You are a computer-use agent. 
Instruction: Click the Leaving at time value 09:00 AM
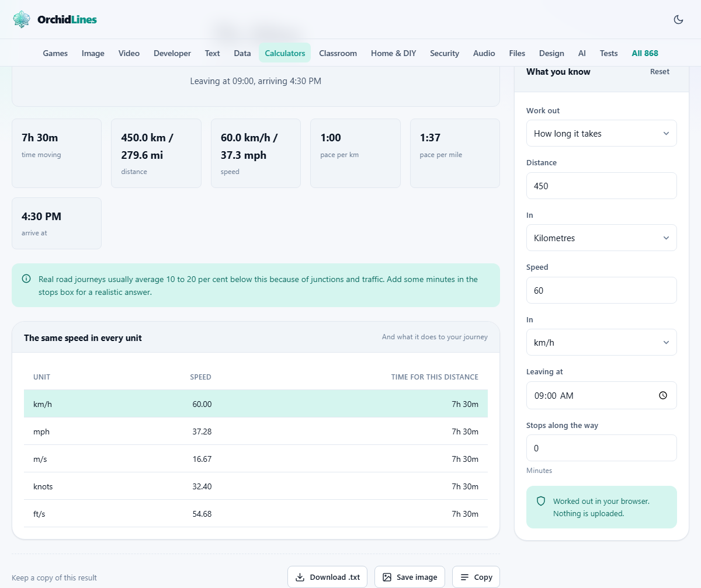(554, 395)
